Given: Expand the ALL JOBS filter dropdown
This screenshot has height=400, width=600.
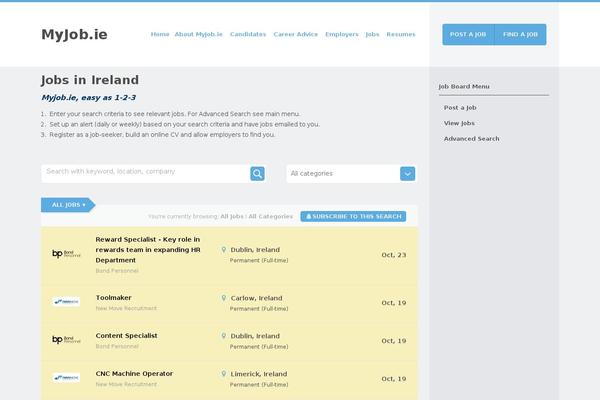Looking at the screenshot, I should tap(68, 205).
